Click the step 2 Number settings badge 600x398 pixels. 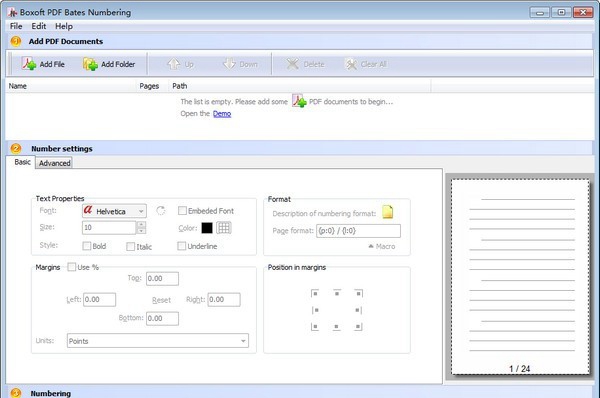(x=16, y=148)
